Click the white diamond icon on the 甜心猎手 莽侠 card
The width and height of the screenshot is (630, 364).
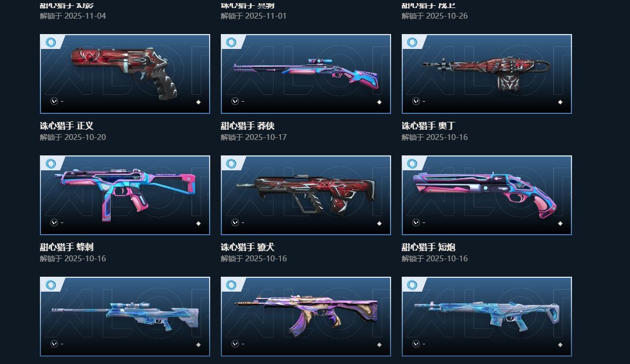(379, 102)
